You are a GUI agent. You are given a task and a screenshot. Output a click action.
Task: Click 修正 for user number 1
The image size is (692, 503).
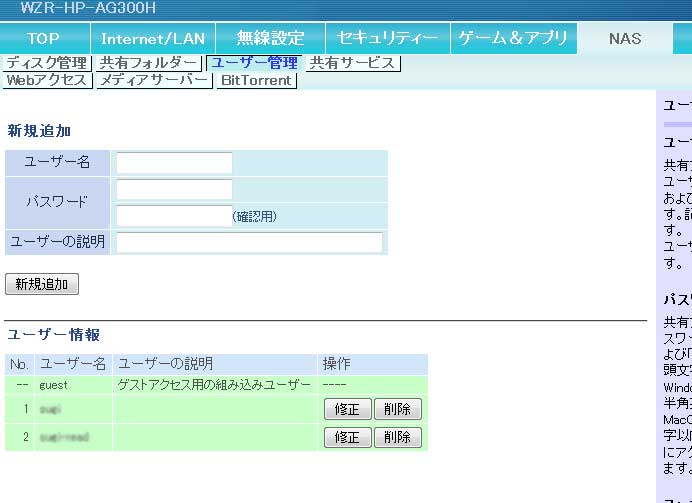[347, 409]
